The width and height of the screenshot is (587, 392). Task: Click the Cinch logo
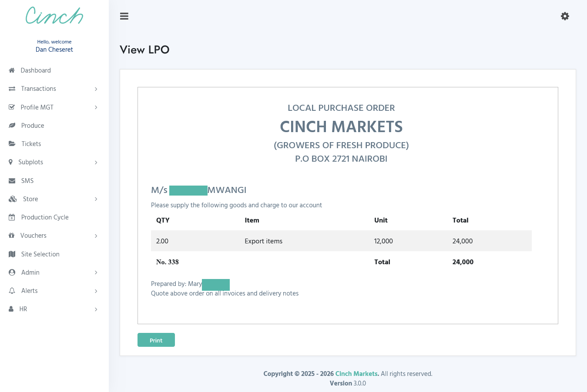(x=54, y=16)
